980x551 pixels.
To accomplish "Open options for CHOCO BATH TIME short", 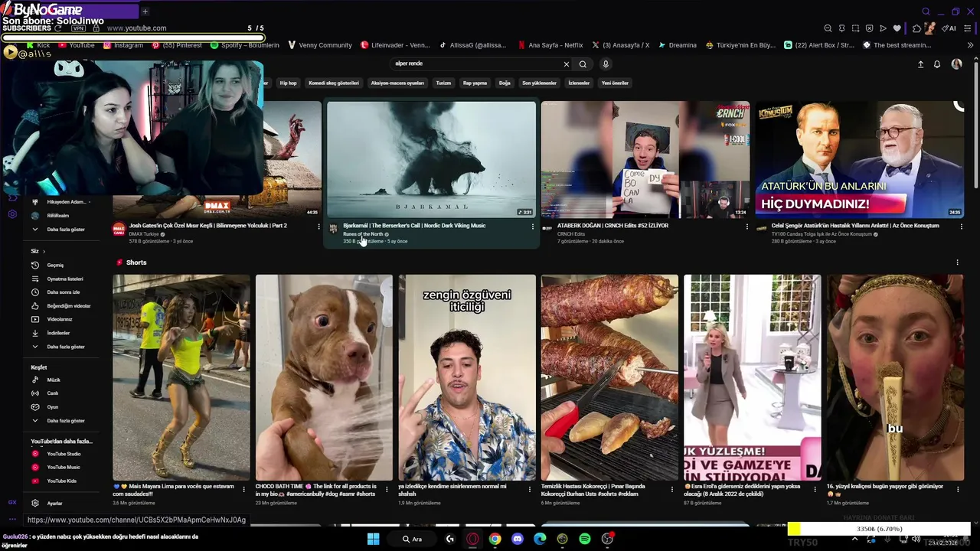I will point(387,488).
